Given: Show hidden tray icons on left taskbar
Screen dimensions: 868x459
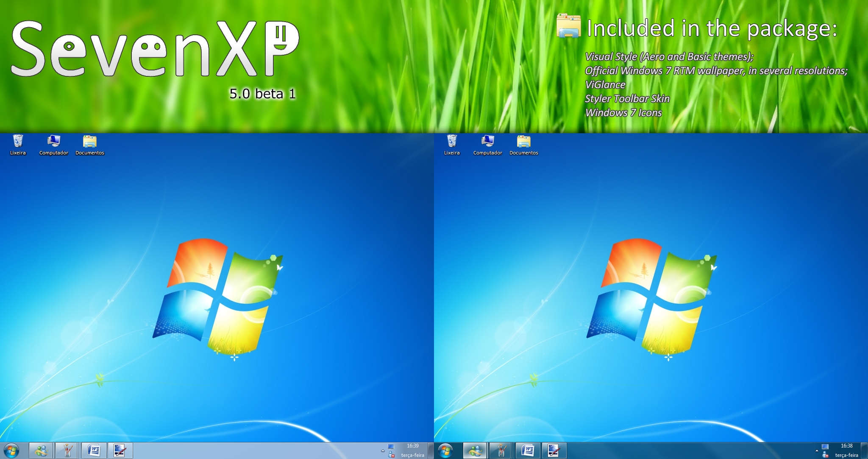Looking at the screenshot, I should click(x=383, y=451).
